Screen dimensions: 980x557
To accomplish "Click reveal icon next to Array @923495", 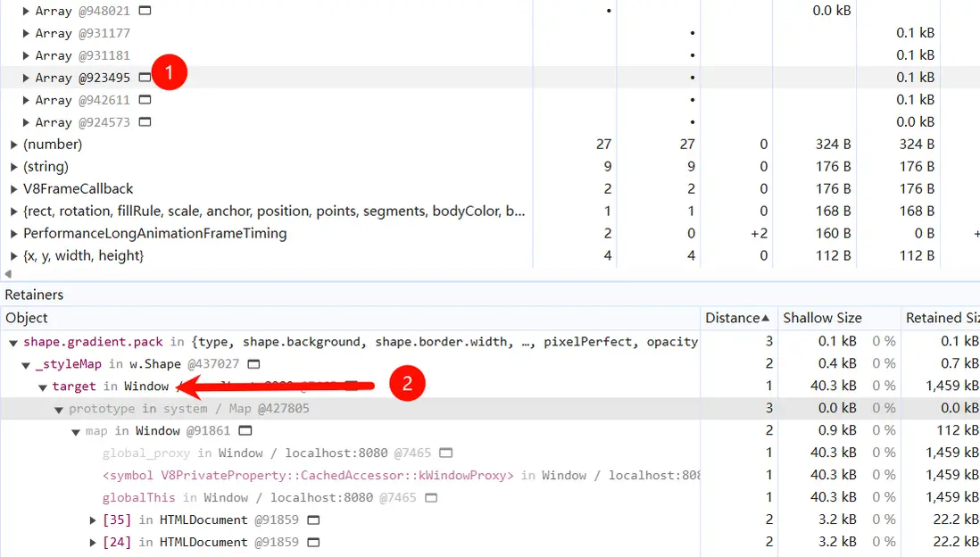I will click(x=145, y=78).
